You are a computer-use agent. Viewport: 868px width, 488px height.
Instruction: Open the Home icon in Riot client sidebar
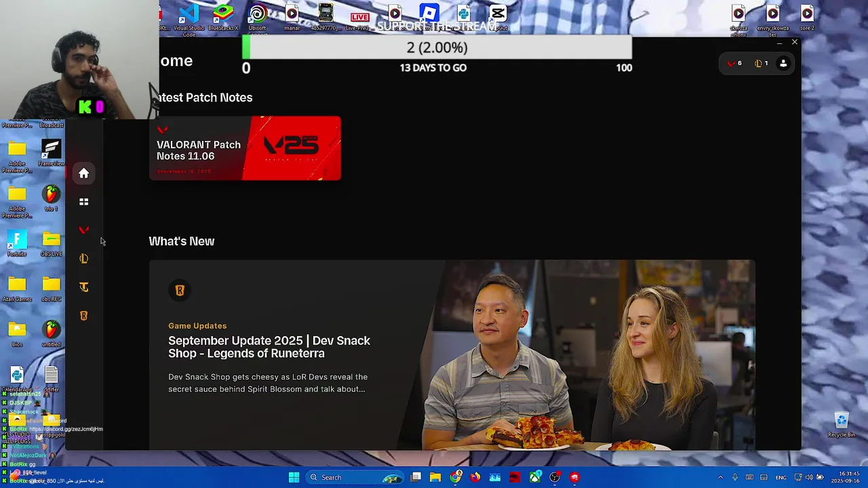[83, 174]
